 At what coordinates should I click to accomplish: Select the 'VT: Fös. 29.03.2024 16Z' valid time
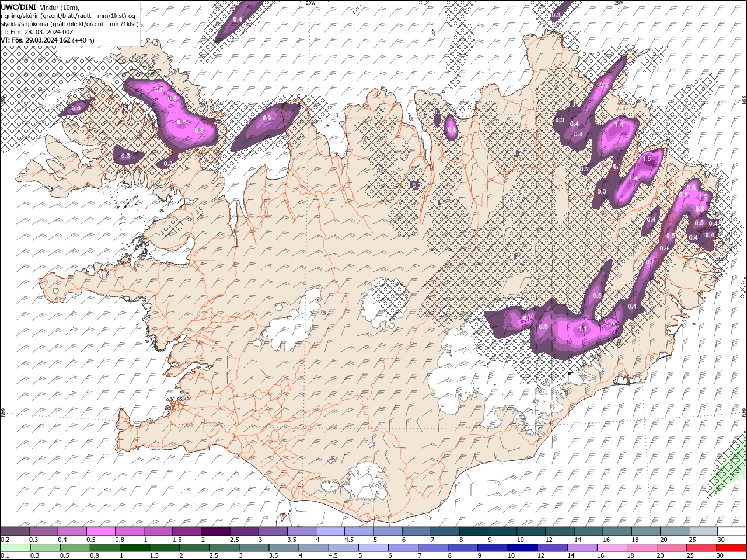click(x=36, y=40)
